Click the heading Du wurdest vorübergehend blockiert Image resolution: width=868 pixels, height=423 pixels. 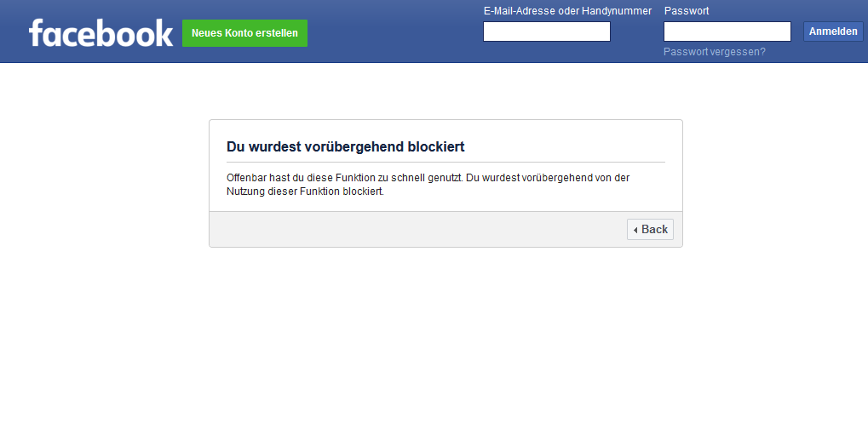[x=346, y=147]
